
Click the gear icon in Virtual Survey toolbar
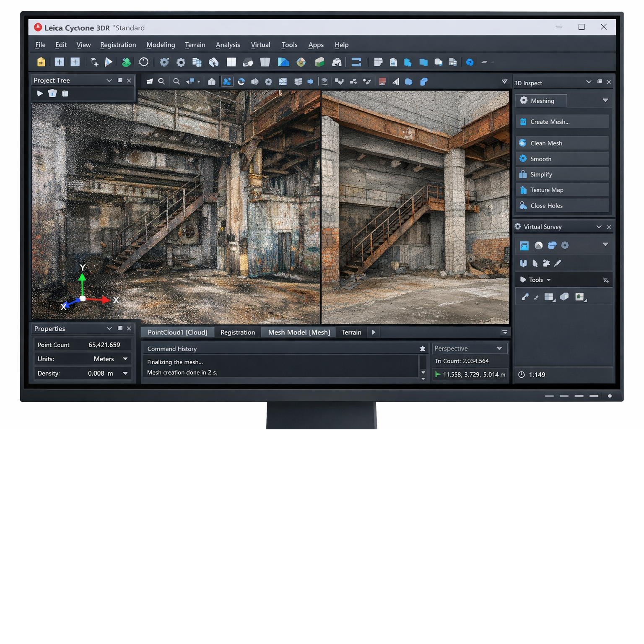point(565,245)
